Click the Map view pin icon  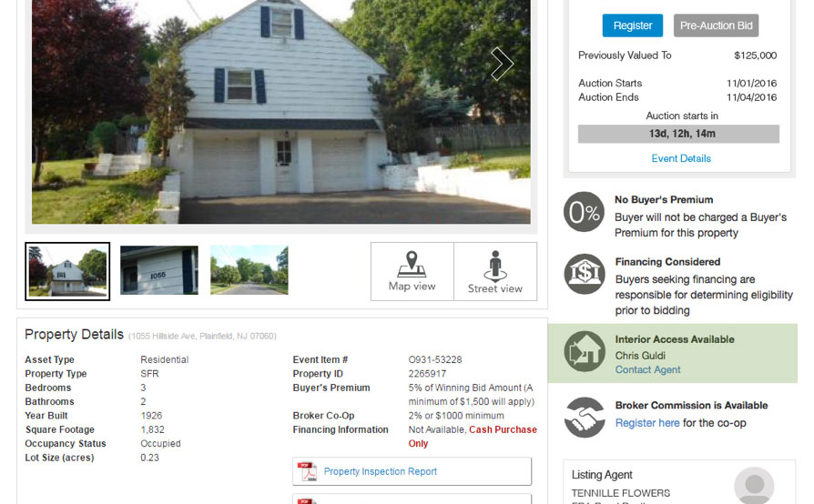click(412, 264)
